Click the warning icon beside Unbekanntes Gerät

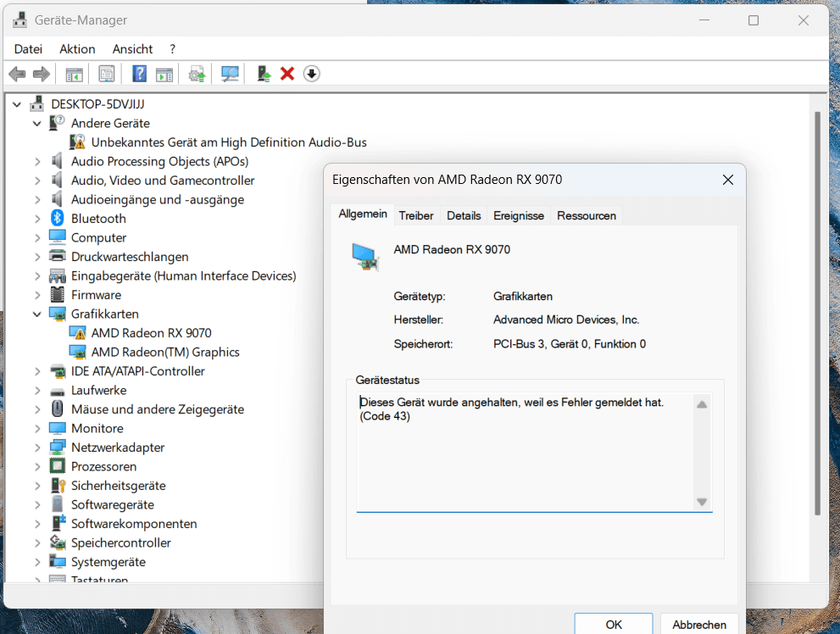click(78, 142)
